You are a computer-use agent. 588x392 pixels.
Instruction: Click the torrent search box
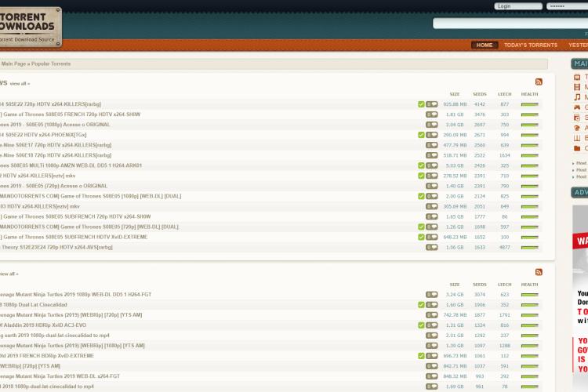[x=510, y=24]
